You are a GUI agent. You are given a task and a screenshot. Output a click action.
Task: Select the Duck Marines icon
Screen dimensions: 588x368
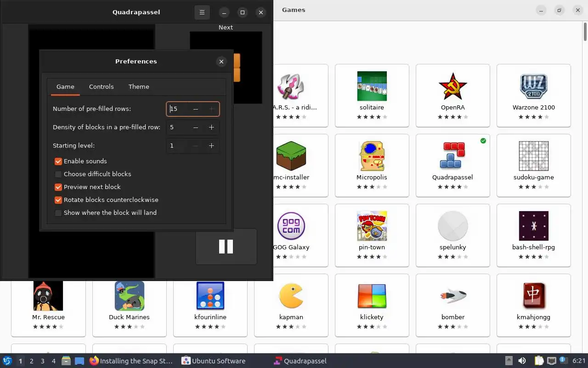(130, 296)
